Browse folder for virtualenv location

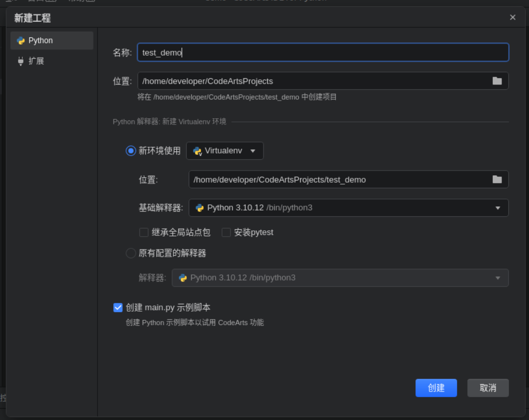pyautogui.click(x=497, y=179)
